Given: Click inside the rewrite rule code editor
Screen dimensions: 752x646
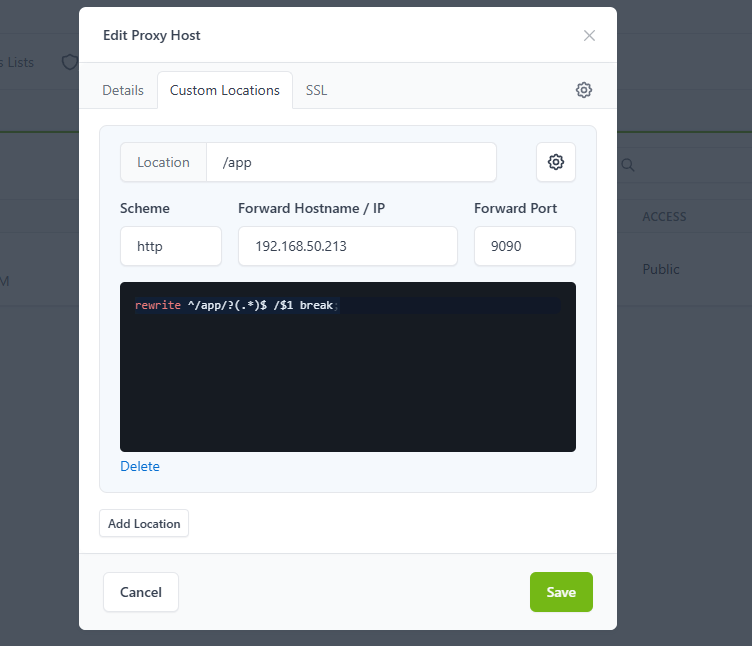Looking at the screenshot, I should pos(348,367).
